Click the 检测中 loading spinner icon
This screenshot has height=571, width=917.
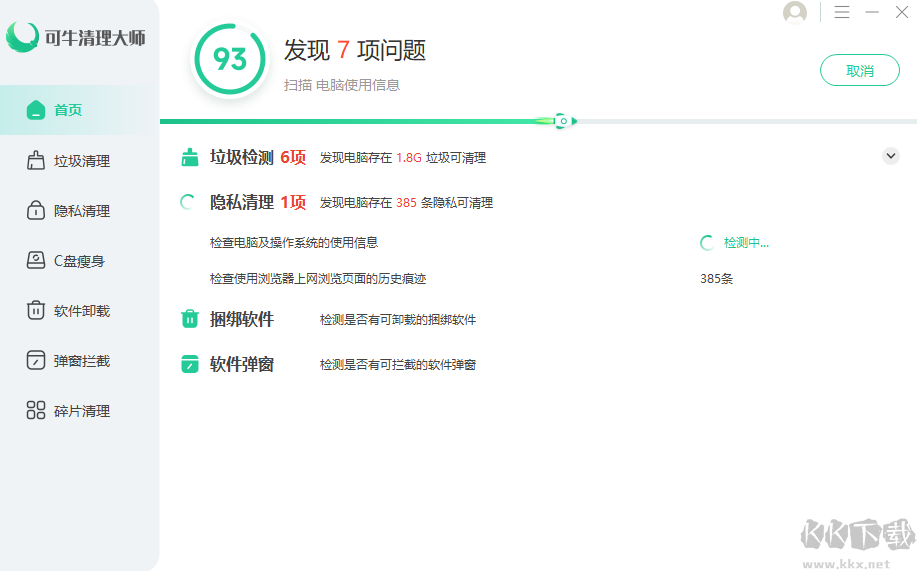(x=707, y=243)
